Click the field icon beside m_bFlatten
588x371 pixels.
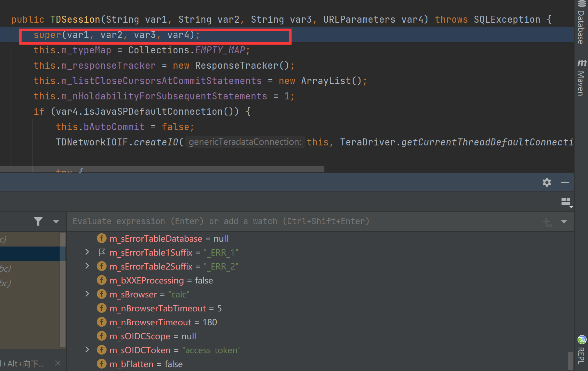coord(101,364)
